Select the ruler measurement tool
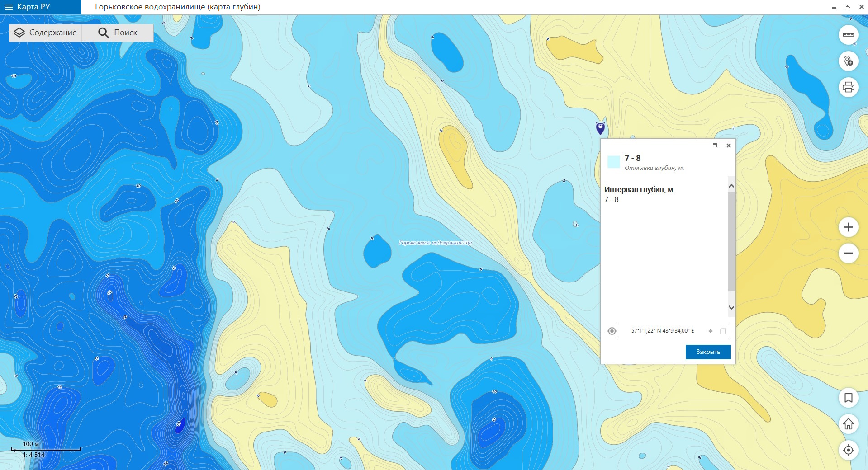Viewport: 868px width, 470px height. point(848,35)
